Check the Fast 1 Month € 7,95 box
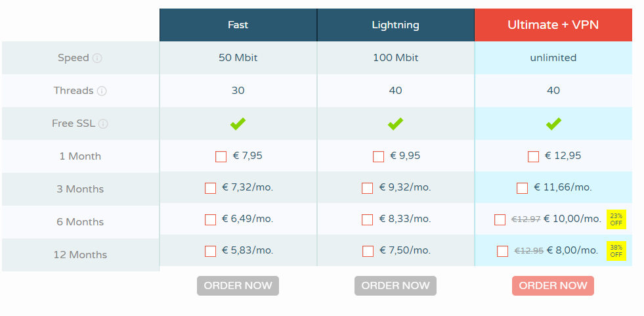This screenshot has height=316, width=644. click(x=221, y=156)
